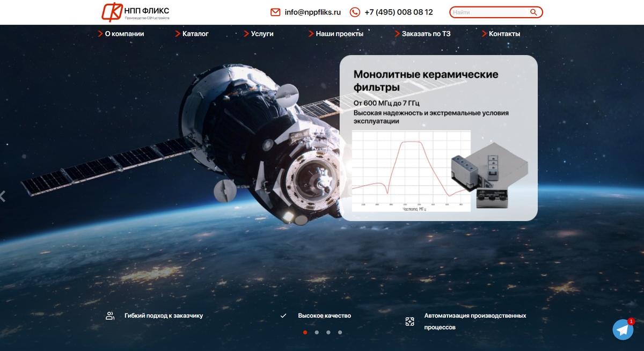Click the red chevron before Наши проекты

tap(311, 34)
